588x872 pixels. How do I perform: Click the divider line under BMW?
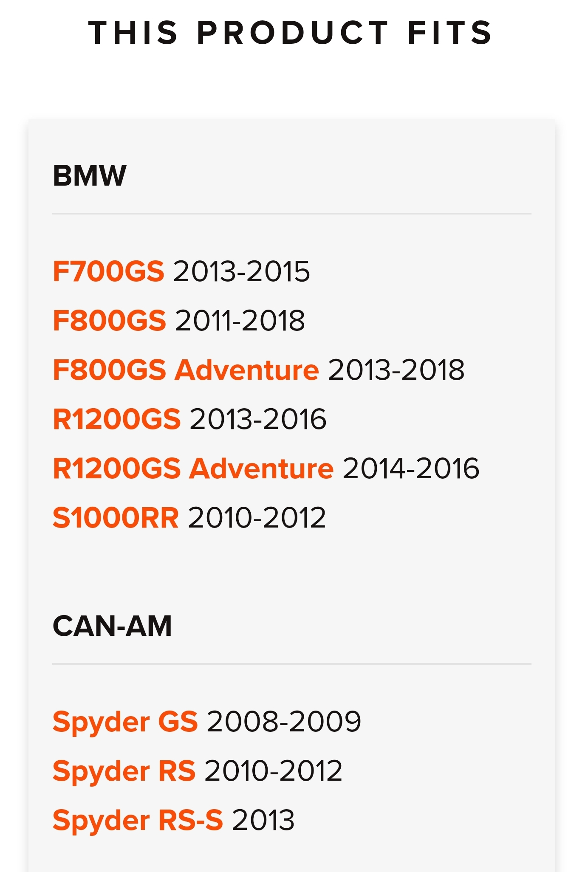(292, 214)
